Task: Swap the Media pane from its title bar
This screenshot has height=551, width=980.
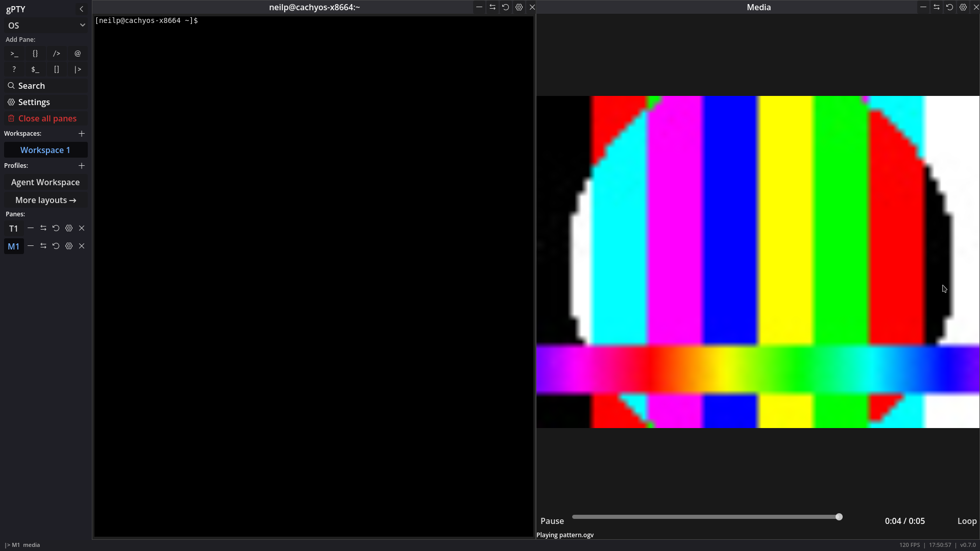Action: (937, 7)
